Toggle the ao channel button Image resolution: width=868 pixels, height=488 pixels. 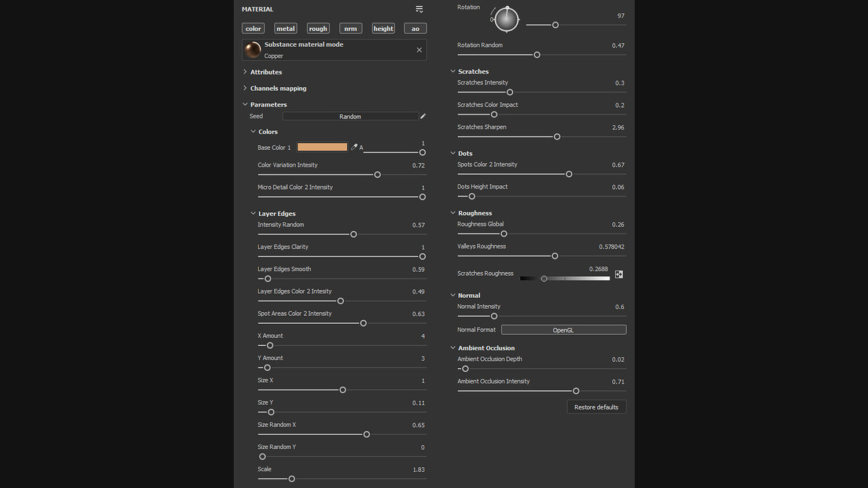tap(415, 28)
